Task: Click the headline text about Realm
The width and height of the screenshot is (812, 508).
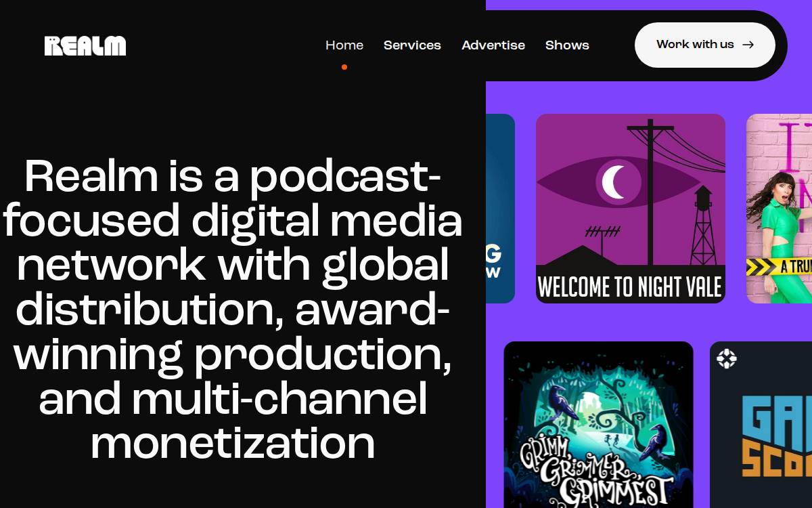Action: coord(233,310)
